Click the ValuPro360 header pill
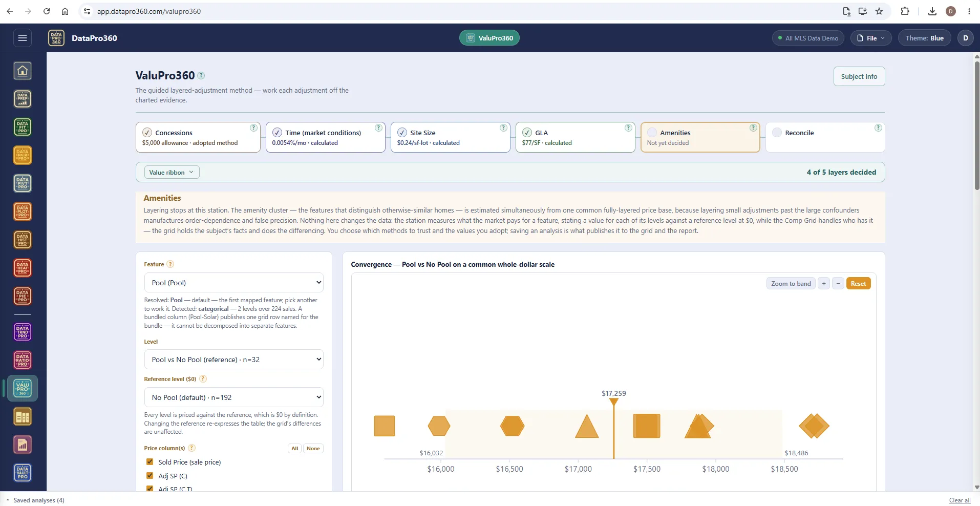The height and width of the screenshot is (506, 980). pyautogui.click(x=489, y=38)
